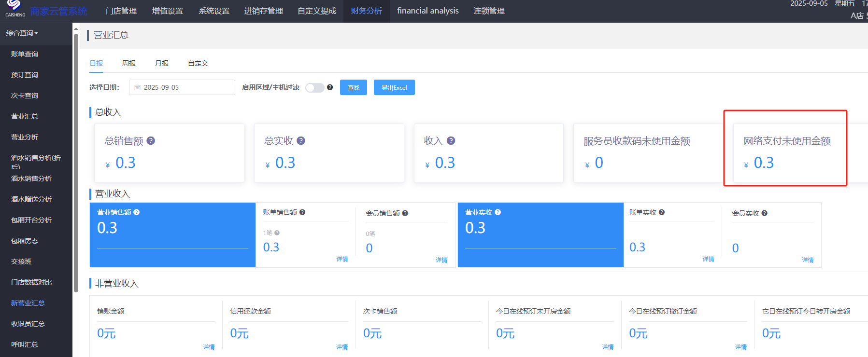The width and height of the screenshot is (868, 357).
Task: Open 详情 link under 今日在线预订未开房金额
Action: [608, 347]
